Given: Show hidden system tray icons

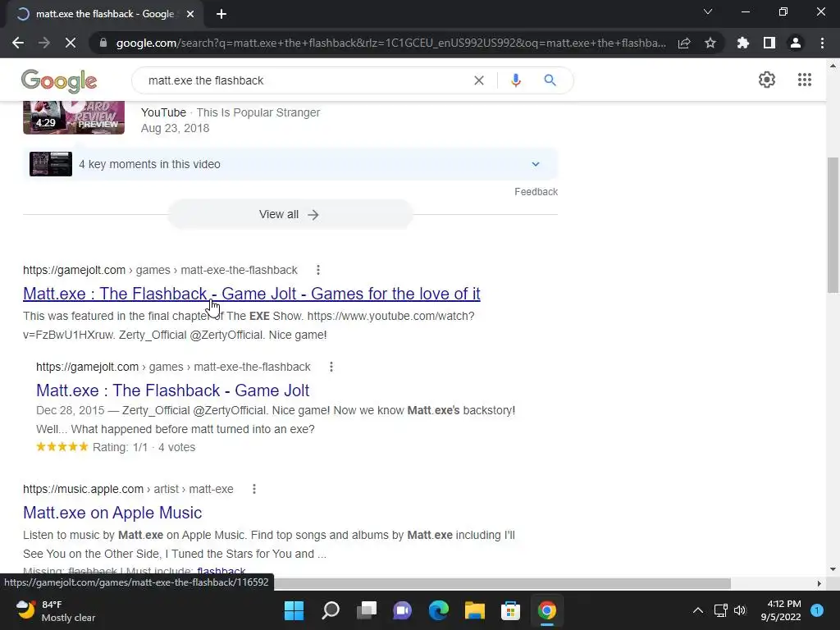Looking at the screenshot, I should tap(698, 610).
